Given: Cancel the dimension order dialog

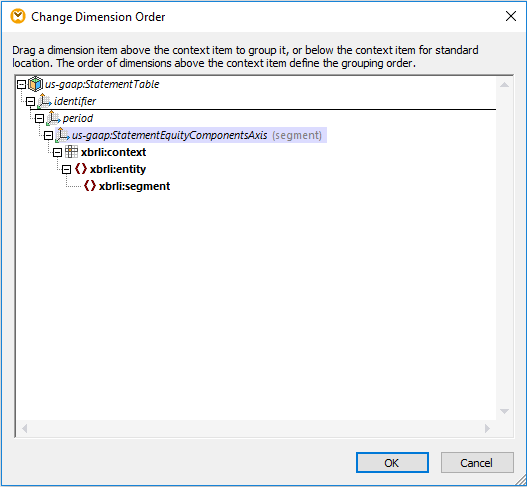Looking at the screenshot, I should click(x=477, y=462).
